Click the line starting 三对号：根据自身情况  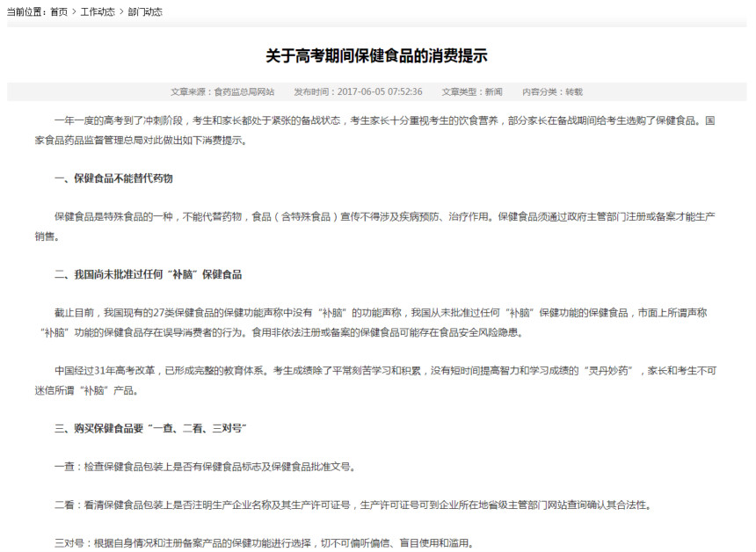tap(265, 543)
